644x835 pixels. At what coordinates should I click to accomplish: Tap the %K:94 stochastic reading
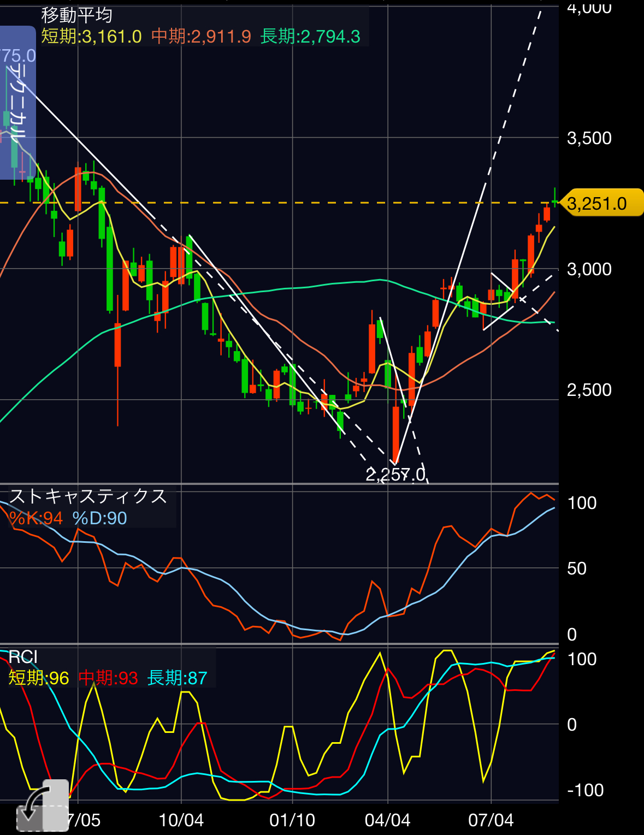[36, 518]
